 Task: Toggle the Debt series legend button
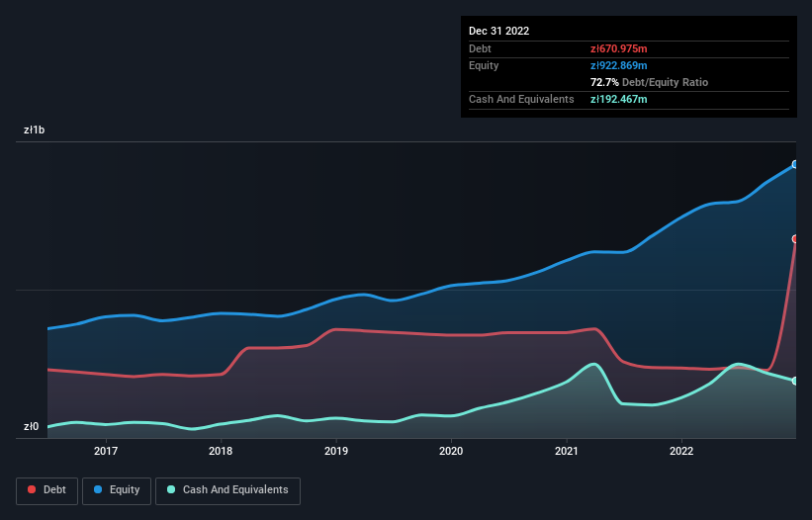(x=47, y=490)
